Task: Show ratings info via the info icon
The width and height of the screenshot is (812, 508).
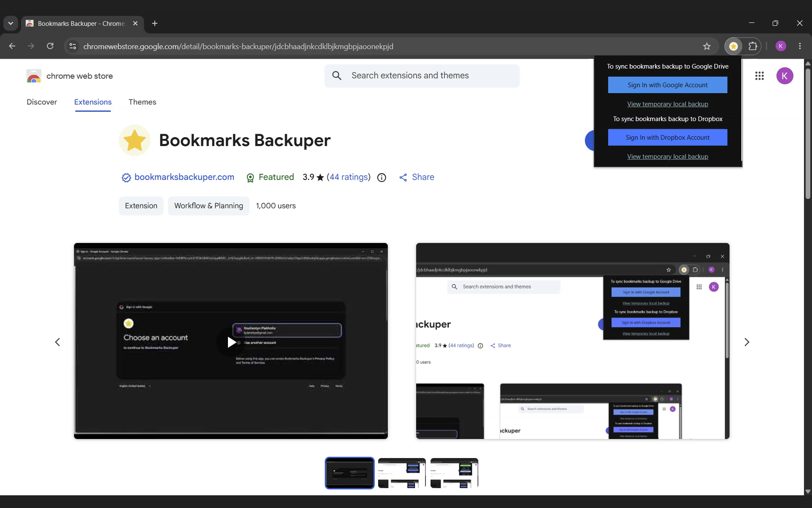Action: pyautogui.click(x=381, y=177)
